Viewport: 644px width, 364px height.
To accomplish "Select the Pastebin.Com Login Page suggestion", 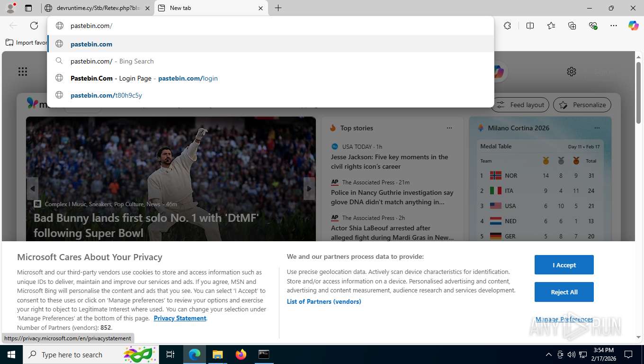I will pos(271,78).
